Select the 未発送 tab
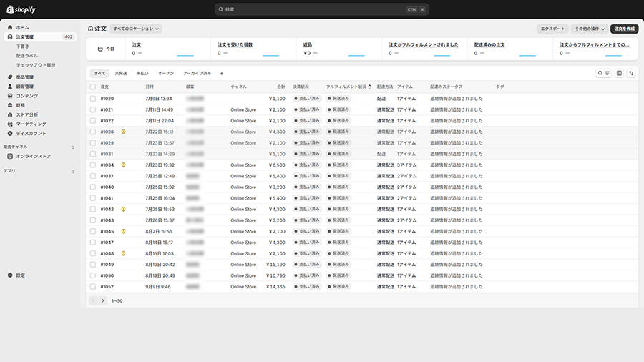The height and width of the screenshot is (362, 644). (x=121, y=74)
